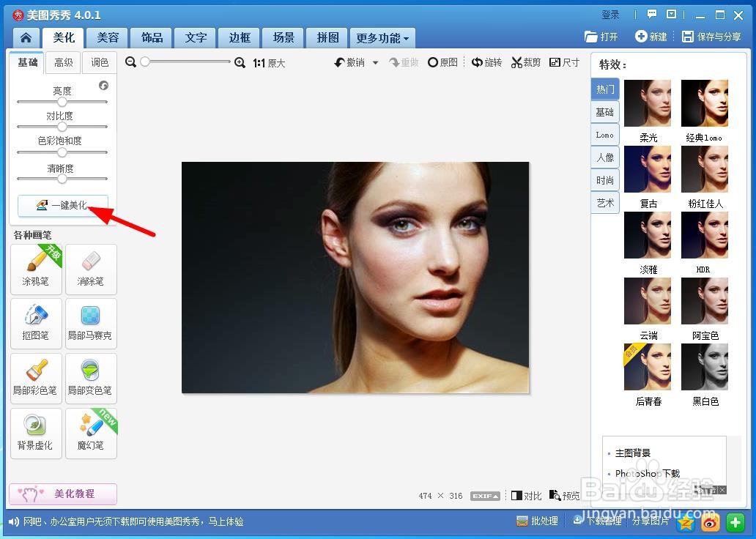Show original image with 原图
756x539 pixels.
[442, 62]
